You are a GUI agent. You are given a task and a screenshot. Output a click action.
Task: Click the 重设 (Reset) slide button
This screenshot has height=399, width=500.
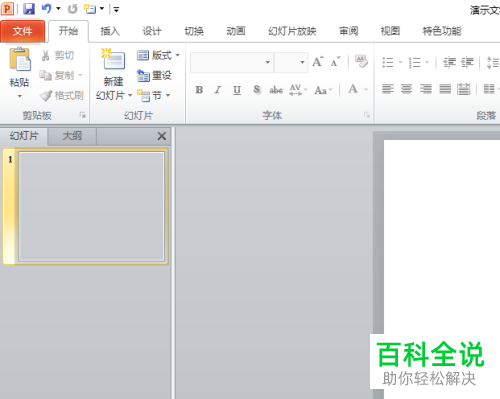click(x=154, y=76)
